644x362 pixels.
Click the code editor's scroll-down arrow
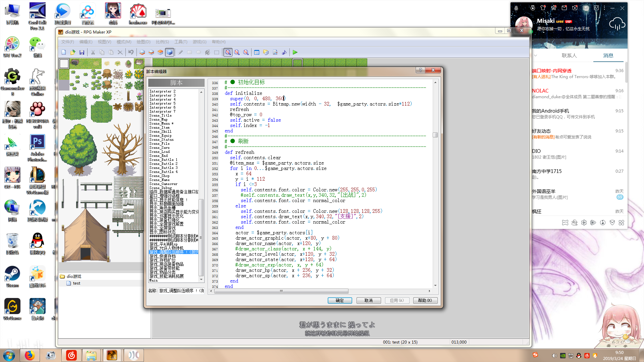(x=435, y=285)
